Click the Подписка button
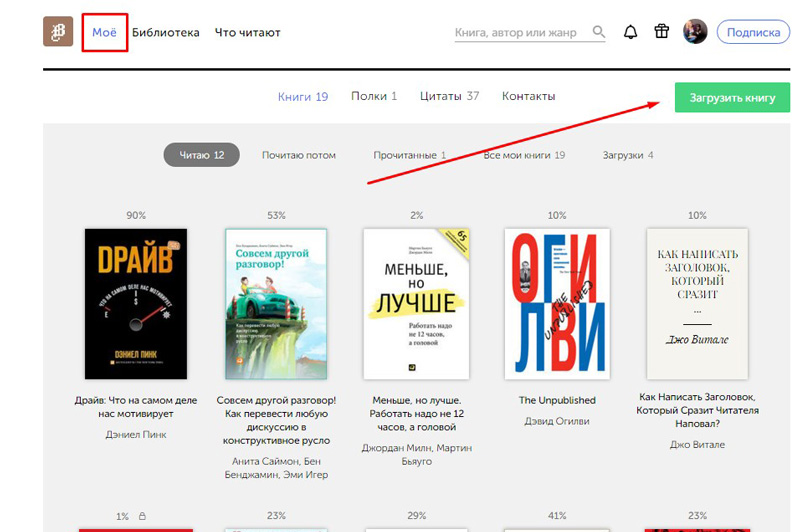Viewport: 800px width, 532px height. tap(753, 32)
